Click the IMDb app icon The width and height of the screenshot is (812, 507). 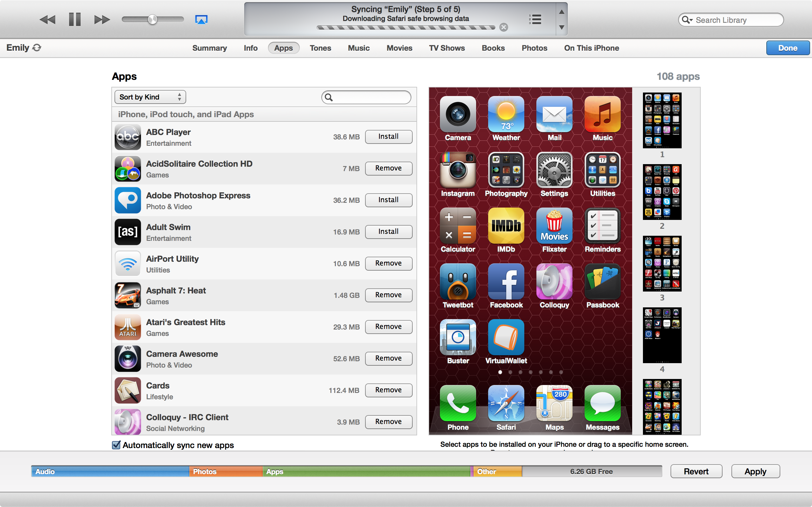click(x=505, y=227)
